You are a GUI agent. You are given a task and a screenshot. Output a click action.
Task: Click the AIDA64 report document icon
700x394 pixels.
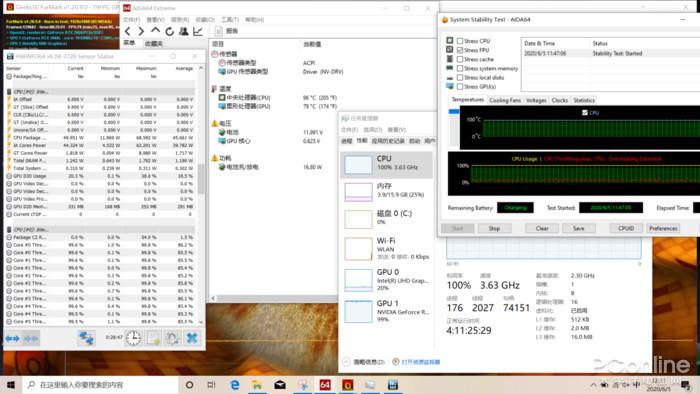coord(219,31)
